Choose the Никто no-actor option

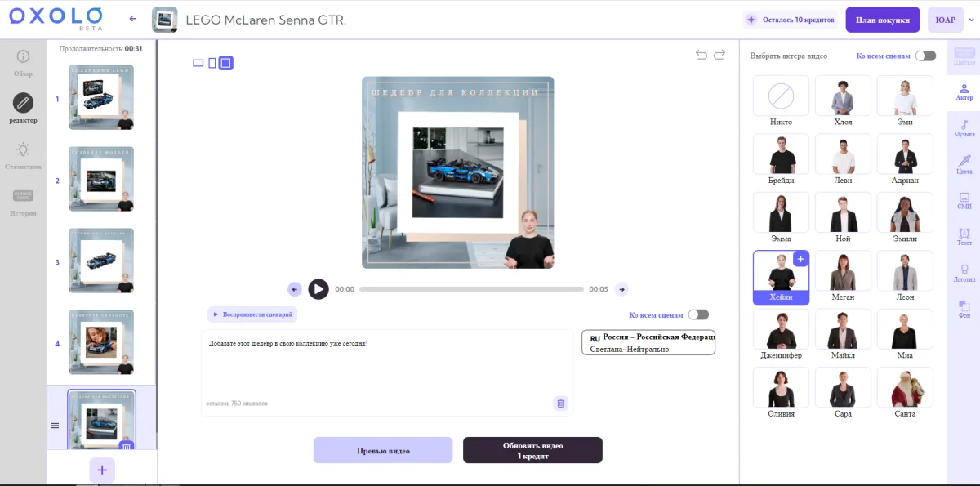[781, 102]
